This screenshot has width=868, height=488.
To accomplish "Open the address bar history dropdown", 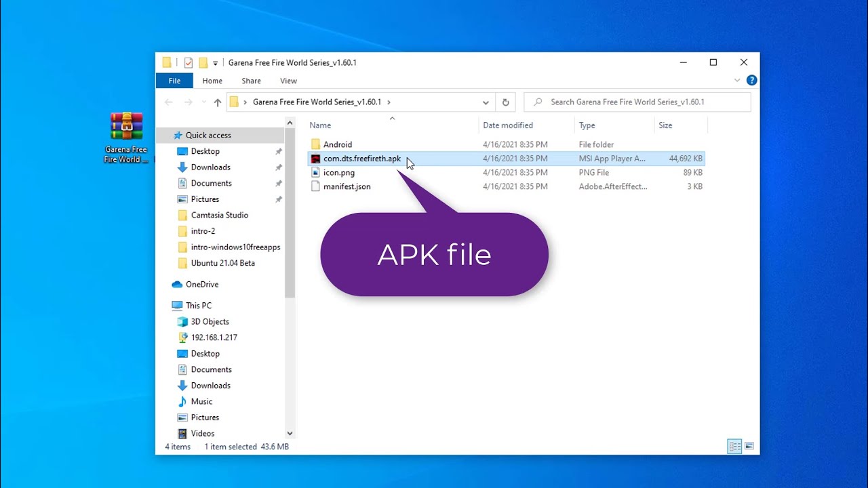I will pyautogui.click(x=486, y=102).
